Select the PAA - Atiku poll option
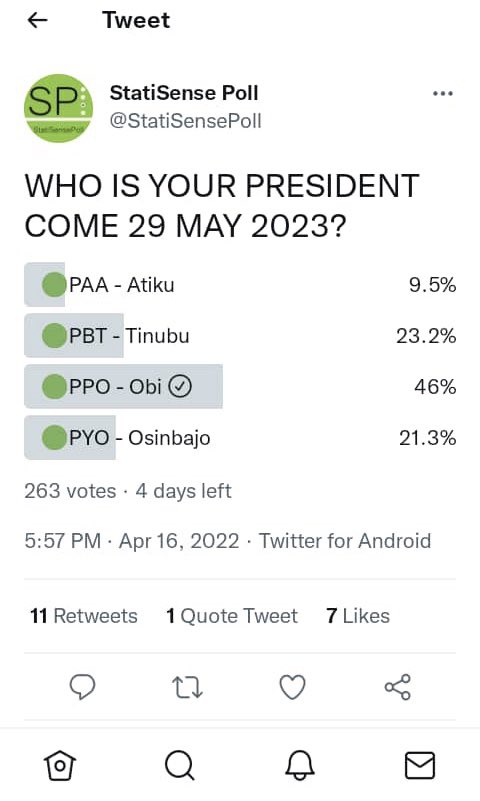 [240, 285]
